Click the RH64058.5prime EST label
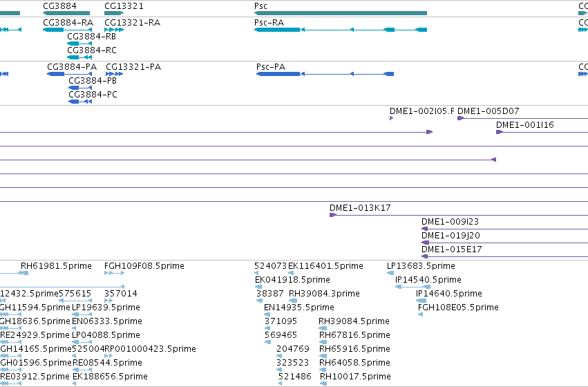This screenshot has width=588, height=387. click(x=354, y=363)
